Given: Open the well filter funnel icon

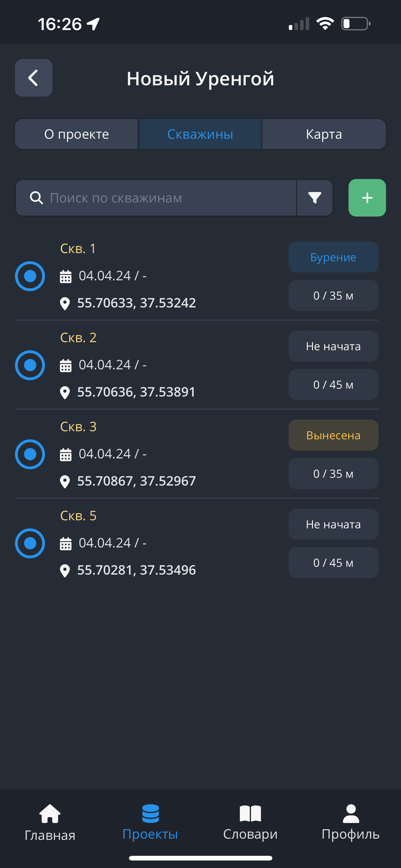Looking at the screenshot, I should pos(314,198).
